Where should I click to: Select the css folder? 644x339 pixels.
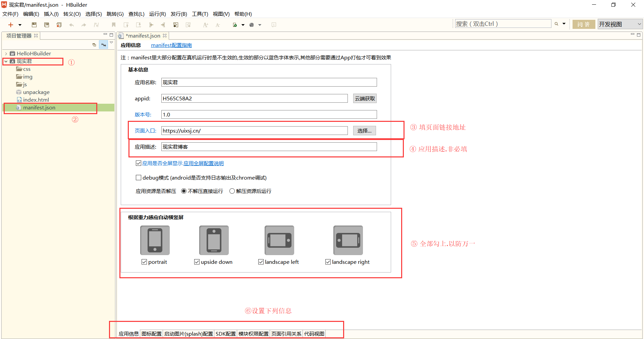click(23, 69)
